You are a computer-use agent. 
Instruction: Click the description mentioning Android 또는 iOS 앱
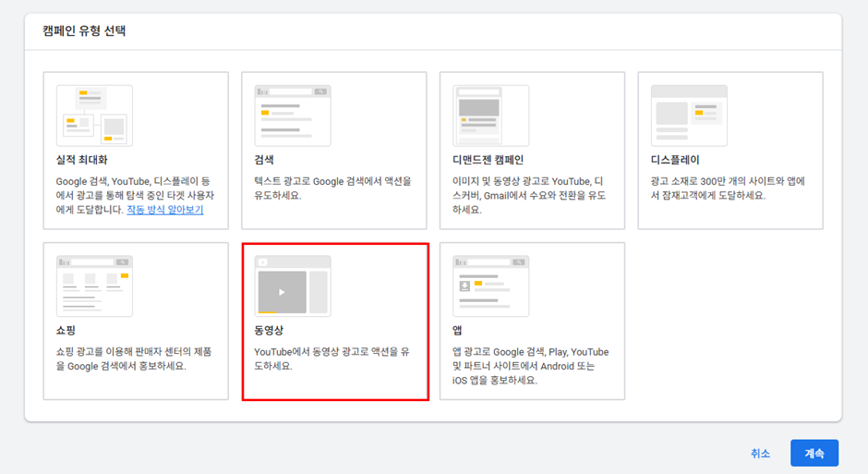tap(530, 366)
